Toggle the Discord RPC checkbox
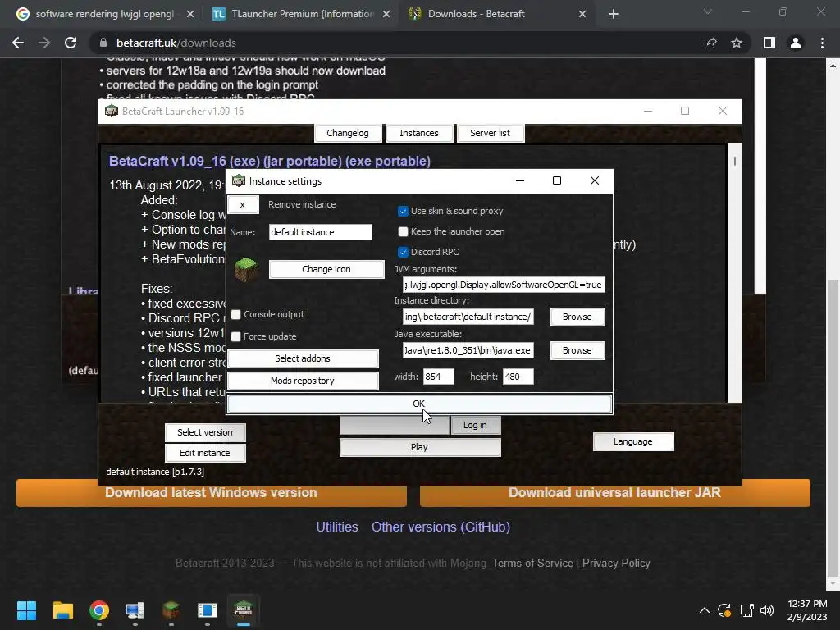Screen dimensions: 840x630 click(403, 252)
